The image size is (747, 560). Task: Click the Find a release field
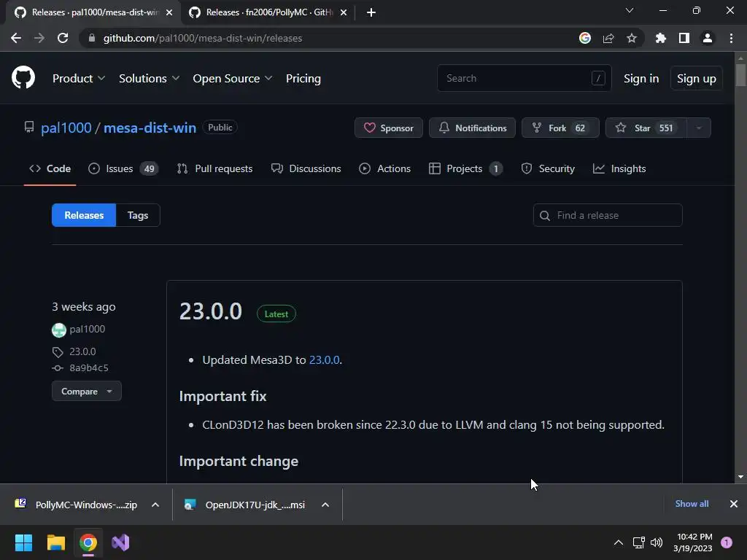click(x=608, y=215)
